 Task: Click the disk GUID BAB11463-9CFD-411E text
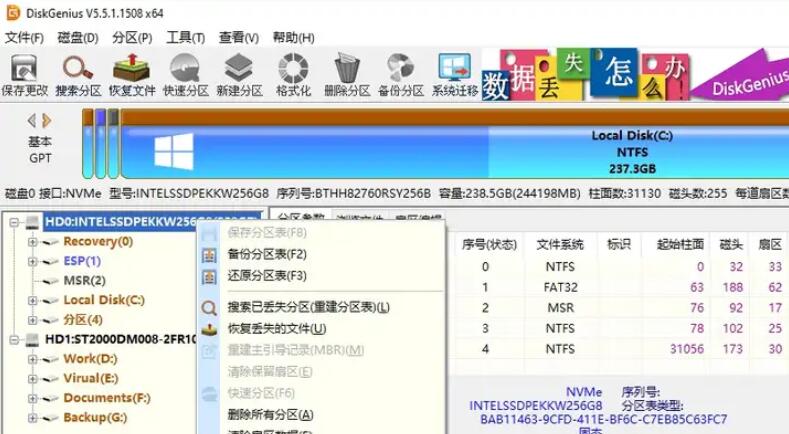603,419
